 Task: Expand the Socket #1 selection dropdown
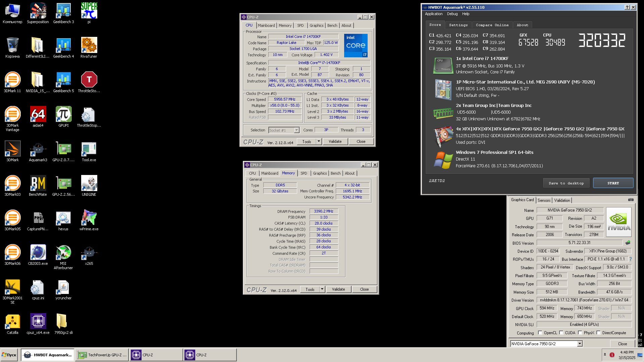click(297, 130)
